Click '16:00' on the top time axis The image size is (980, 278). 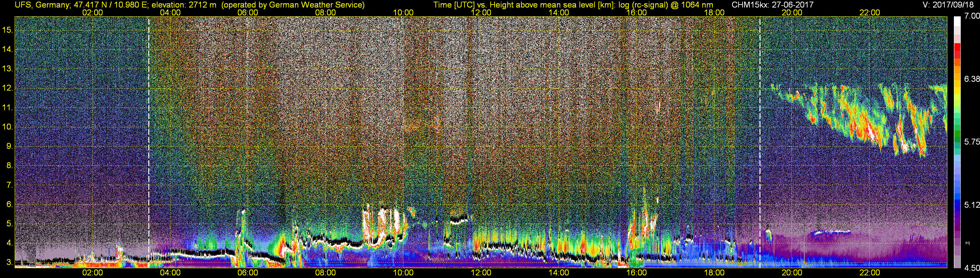[x=636, y=12]
